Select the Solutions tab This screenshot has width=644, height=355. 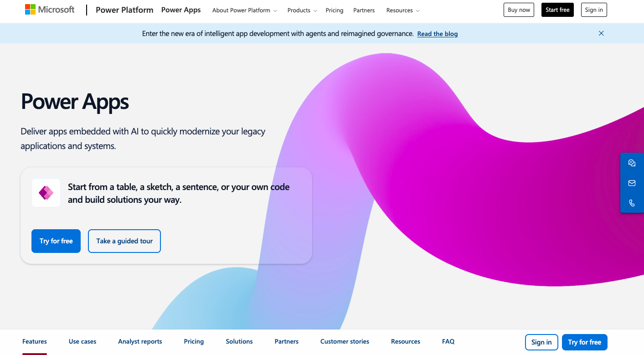(239, 341)
